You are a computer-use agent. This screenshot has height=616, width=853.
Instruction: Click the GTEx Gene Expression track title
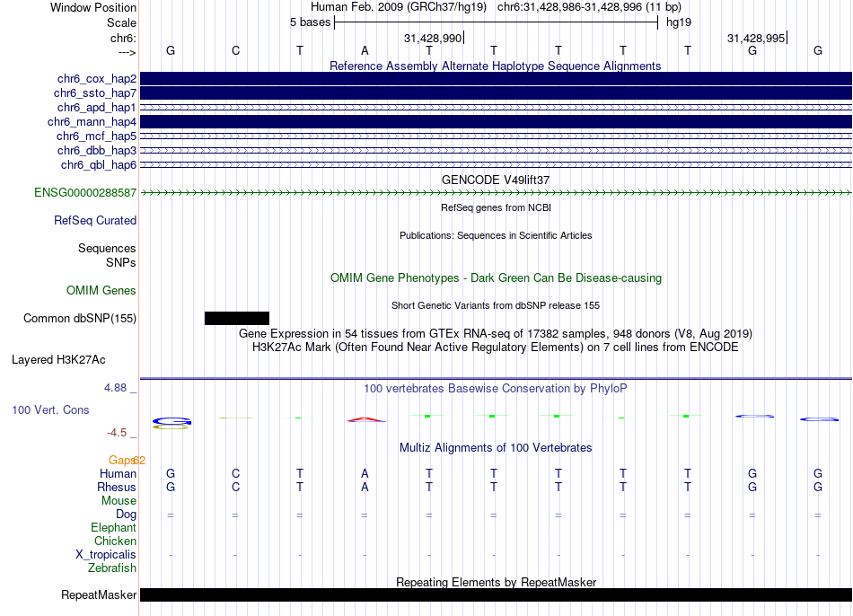495,333
